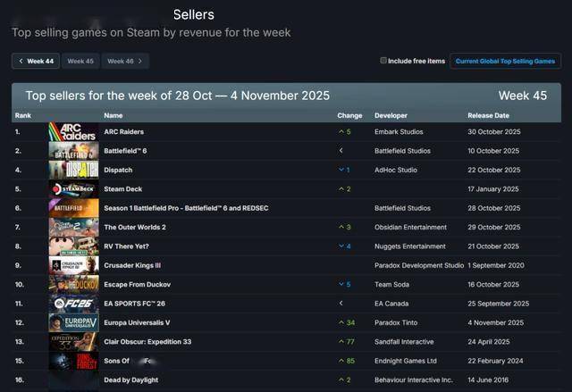The image size is (572, 392).
Task: Click the left chevron in Battlefield 6 row
Action: 341,151
